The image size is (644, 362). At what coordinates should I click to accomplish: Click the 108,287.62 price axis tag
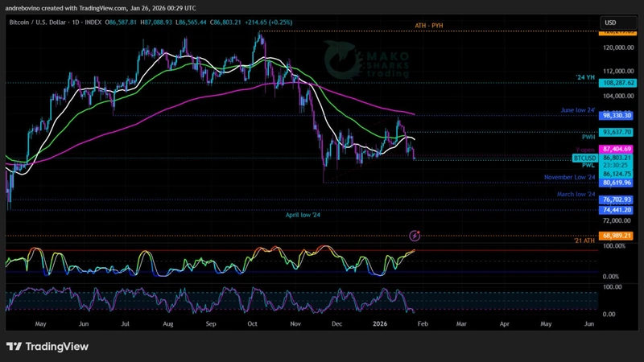pyautogui.click(x=618, y=83)
